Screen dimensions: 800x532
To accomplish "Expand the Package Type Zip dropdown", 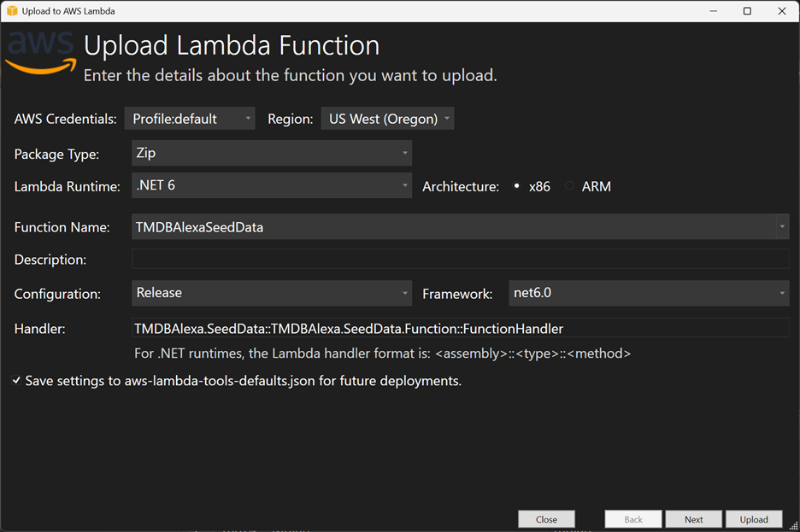I will click(405, 153).
